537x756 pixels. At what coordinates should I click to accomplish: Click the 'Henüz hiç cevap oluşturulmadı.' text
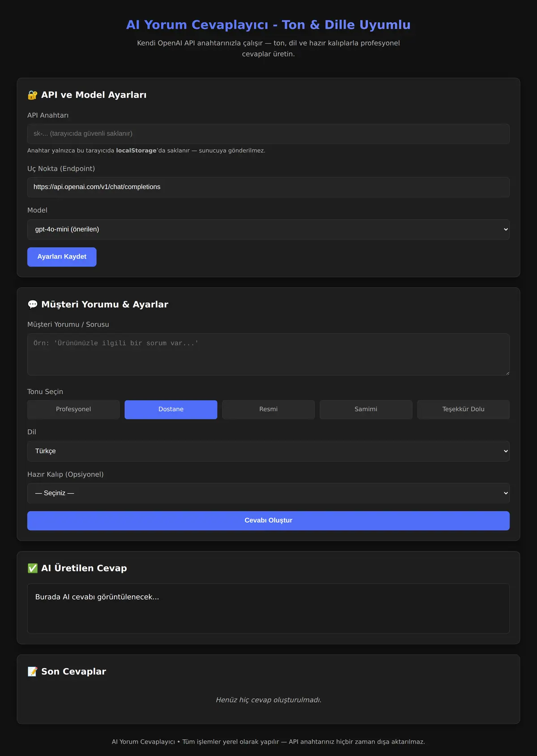[x=268, y=700]
